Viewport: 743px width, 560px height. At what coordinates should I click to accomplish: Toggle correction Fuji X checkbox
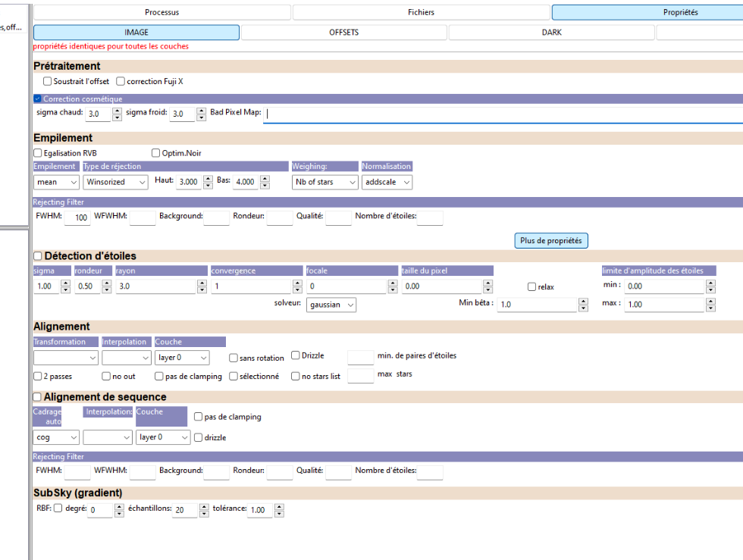point(121,81)
